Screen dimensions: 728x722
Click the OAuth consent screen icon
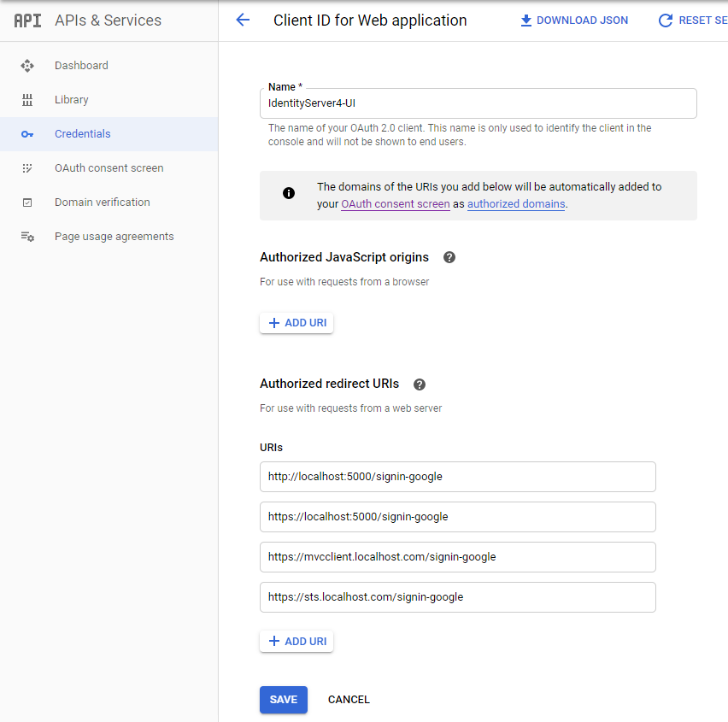pyautogui.click(x=27, y=168)
